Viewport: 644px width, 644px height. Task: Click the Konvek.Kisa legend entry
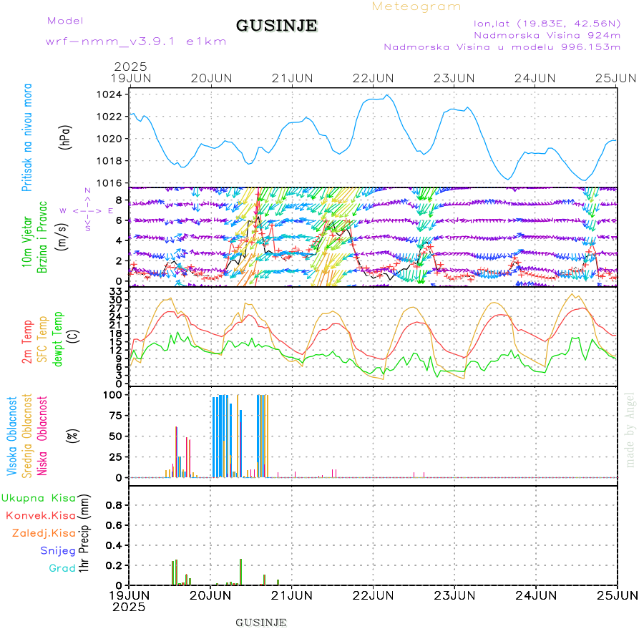[41, 515]
